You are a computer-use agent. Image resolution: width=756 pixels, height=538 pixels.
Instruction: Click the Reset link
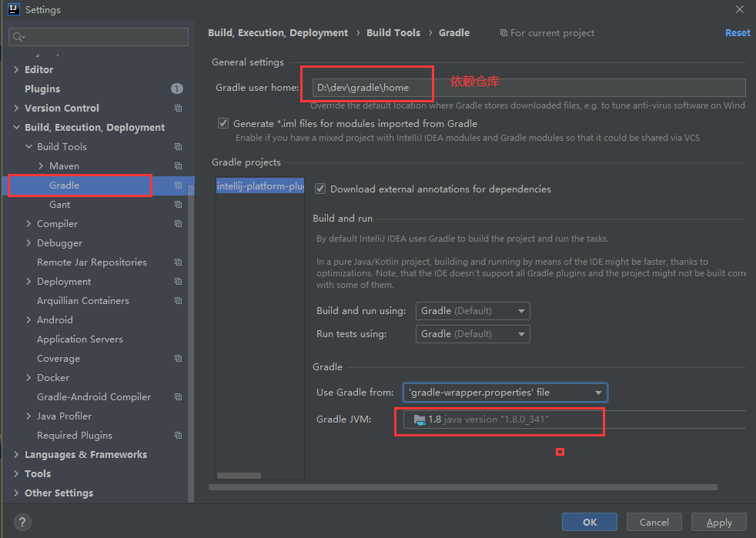pos(738,33)
